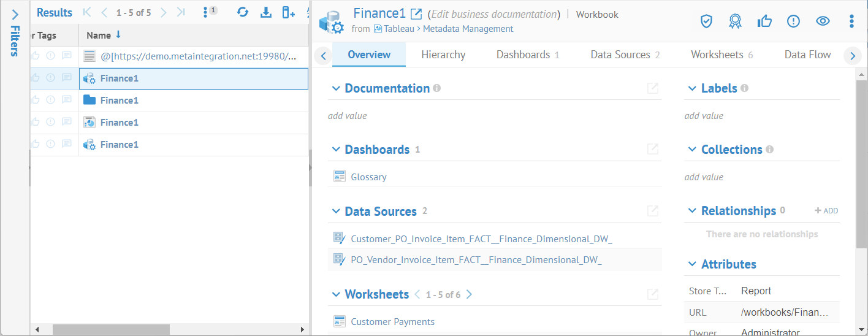Open the three-dot more actions menu

tap(851, 21)
